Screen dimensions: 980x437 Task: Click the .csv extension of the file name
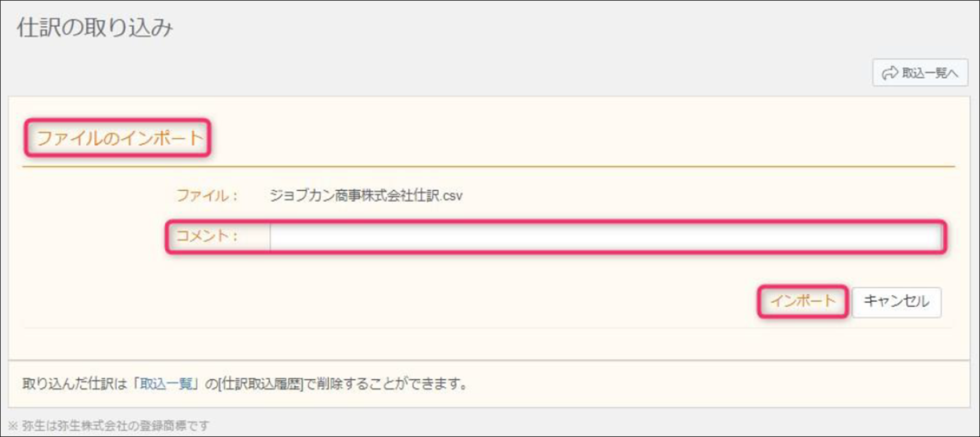coord(451,196)
